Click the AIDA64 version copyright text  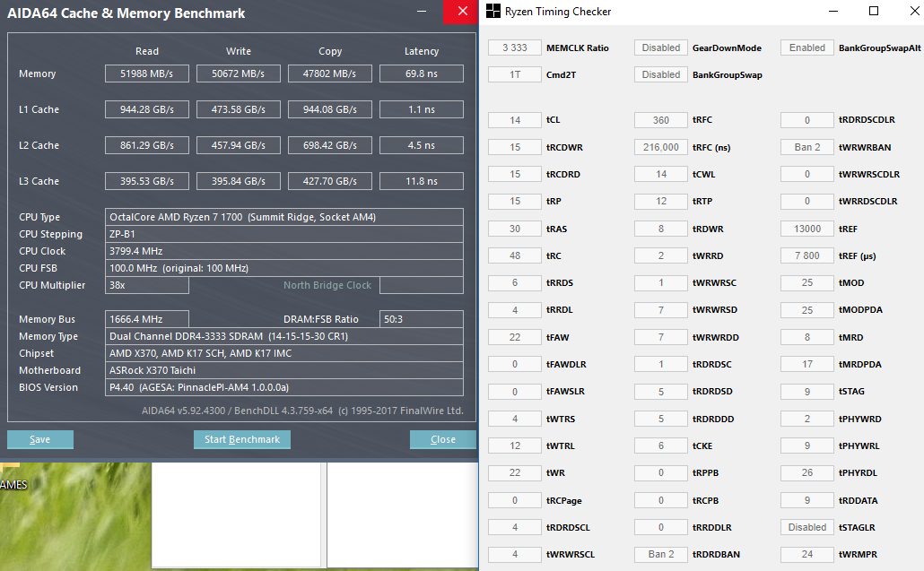(x=302, y=411)
